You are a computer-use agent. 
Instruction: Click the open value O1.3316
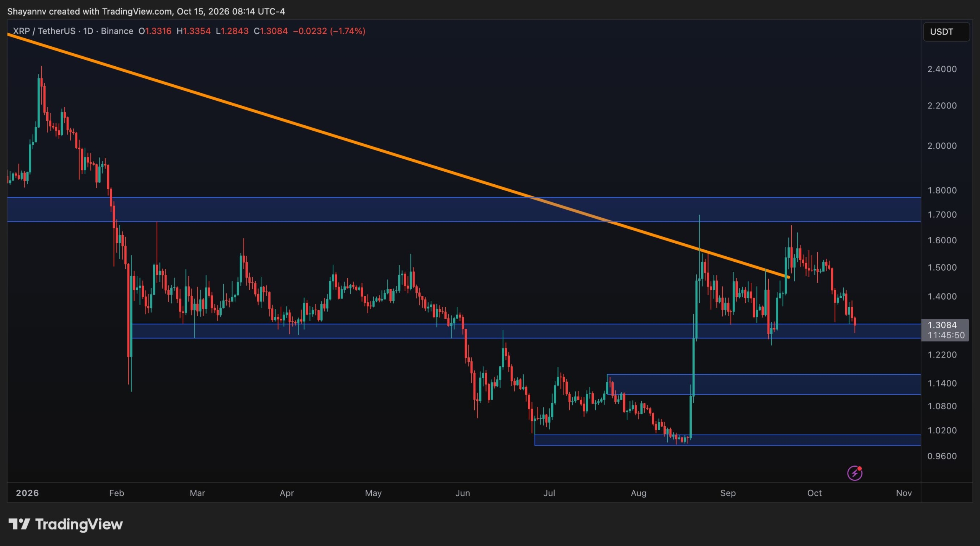tap(155, 31)
